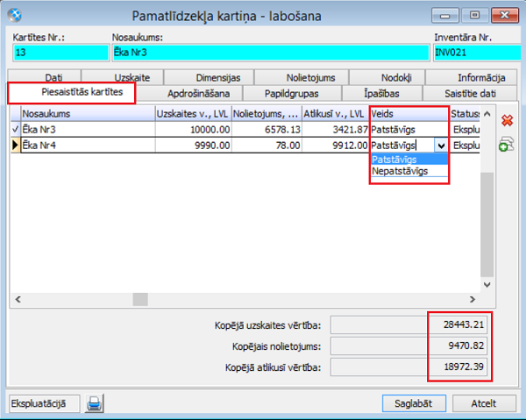
Task: Click the Atcelt button
Action: 484,403
